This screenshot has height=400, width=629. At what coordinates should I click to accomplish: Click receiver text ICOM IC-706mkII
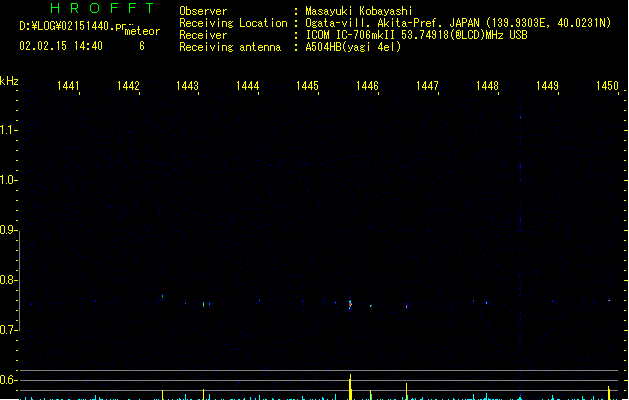tap(351, 35)
